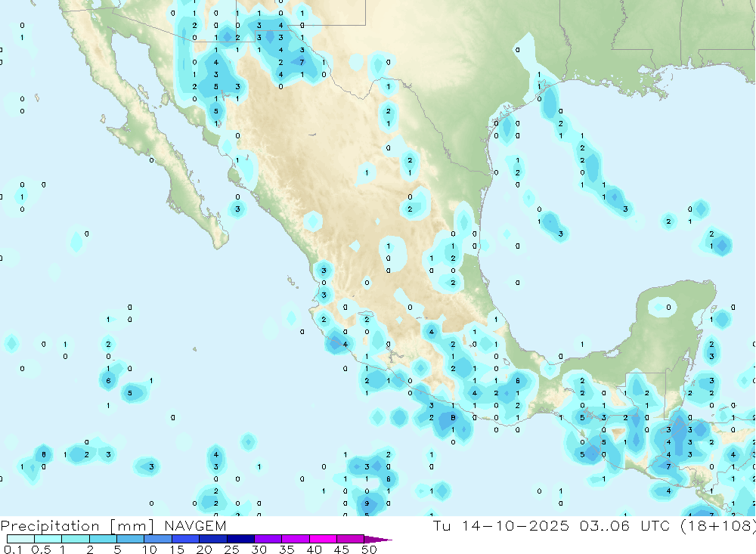Click the 0.1–0.5 mm lightest cyan legend swatch

20,539
